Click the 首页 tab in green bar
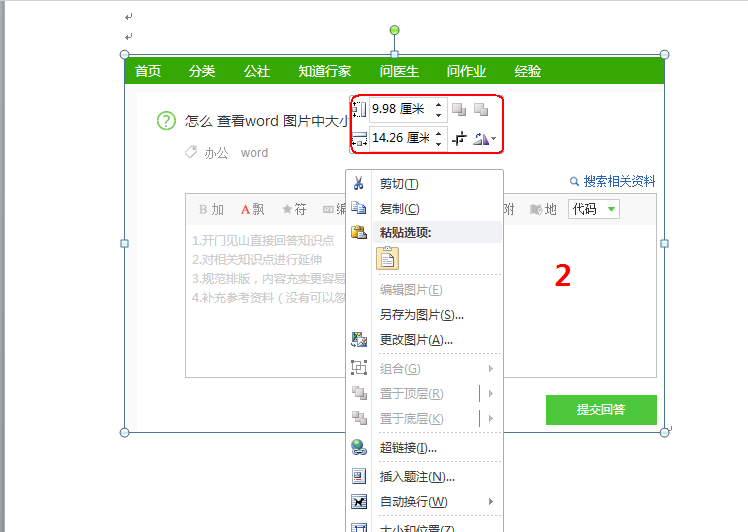Screen dimensions: 748x532 point(148,71)
